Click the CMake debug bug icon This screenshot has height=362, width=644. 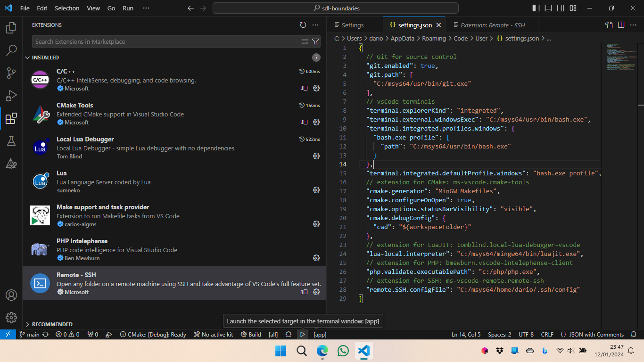coord(289,334)
